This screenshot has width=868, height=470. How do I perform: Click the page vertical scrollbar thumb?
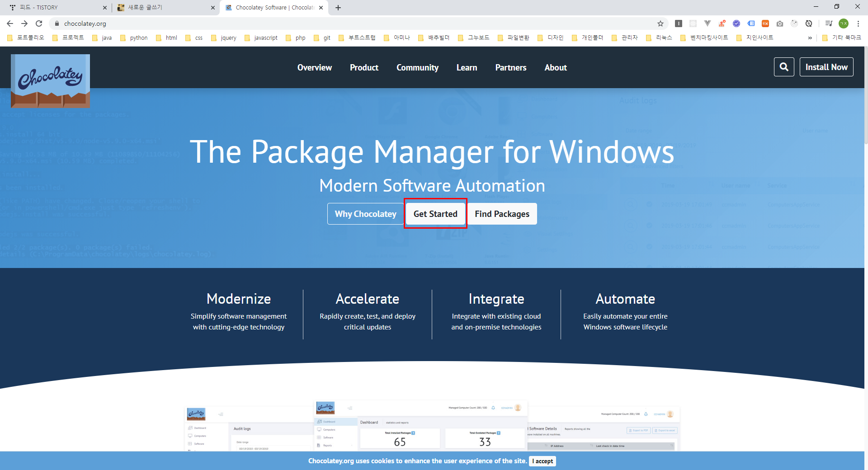click(x=866, y=95)
